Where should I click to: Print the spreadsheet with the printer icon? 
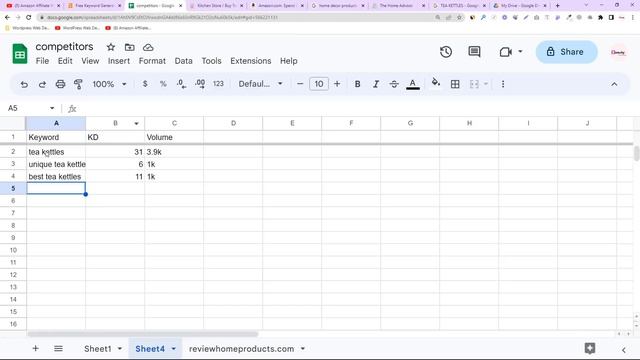[60, 84]
